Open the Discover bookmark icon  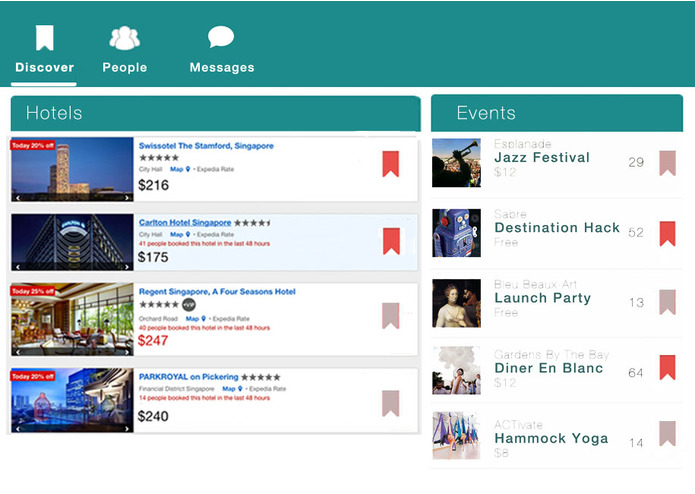click(x=45, y=38)
